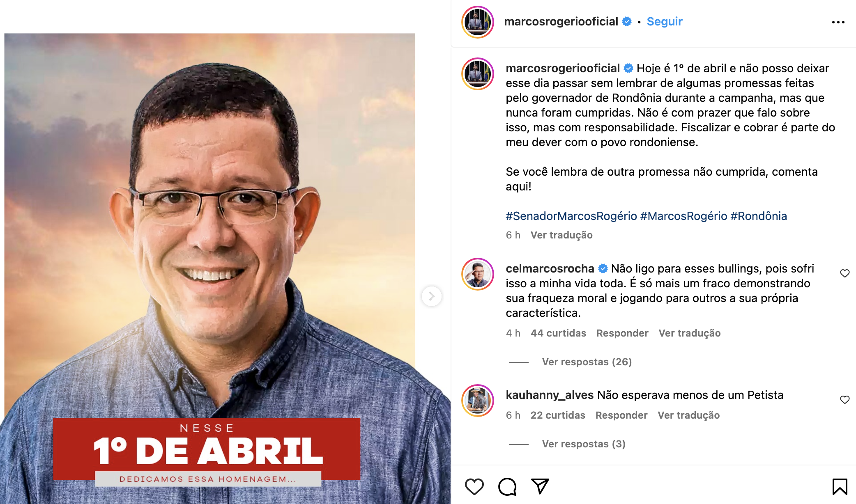Go to next image in carousel
Viewport: 856px width, 504px height.
[x=431, y=296]
